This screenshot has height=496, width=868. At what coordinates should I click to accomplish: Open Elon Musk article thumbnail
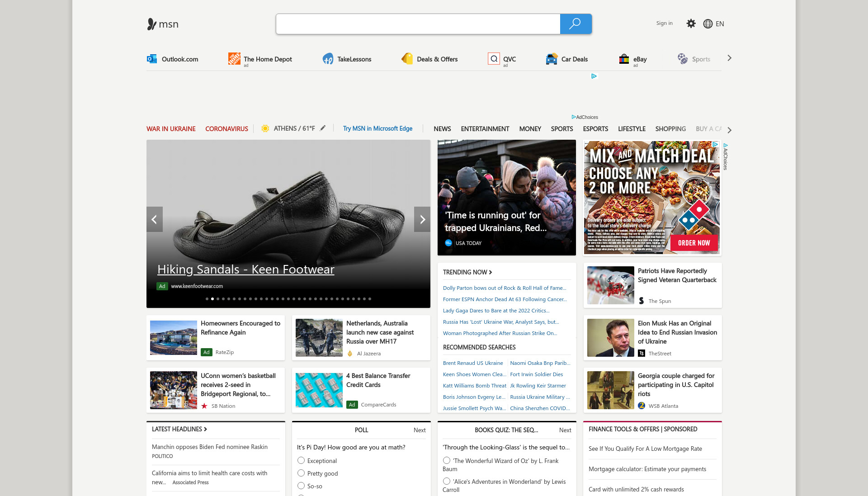(x=610, y=338)
